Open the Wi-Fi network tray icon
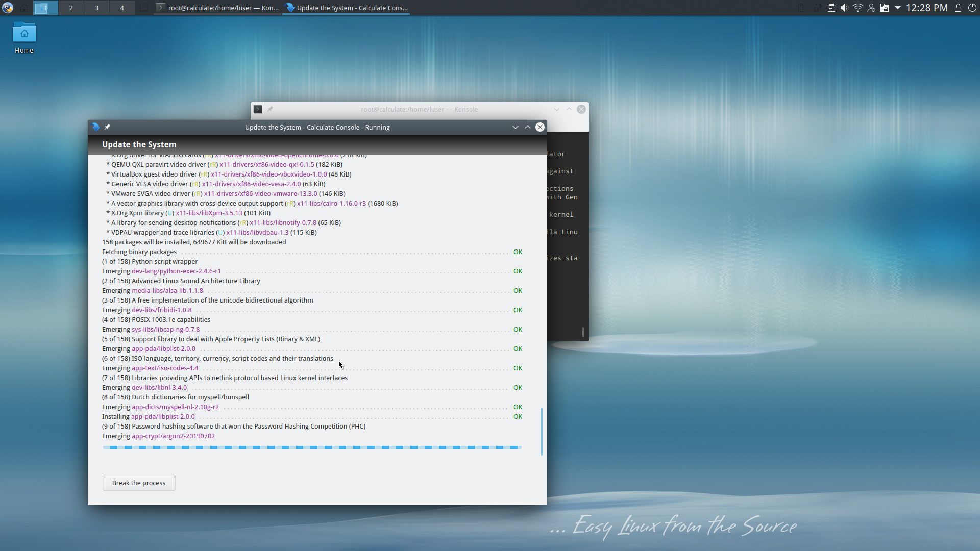The height and width of the screenshot is (551, 980). point(857,8)
